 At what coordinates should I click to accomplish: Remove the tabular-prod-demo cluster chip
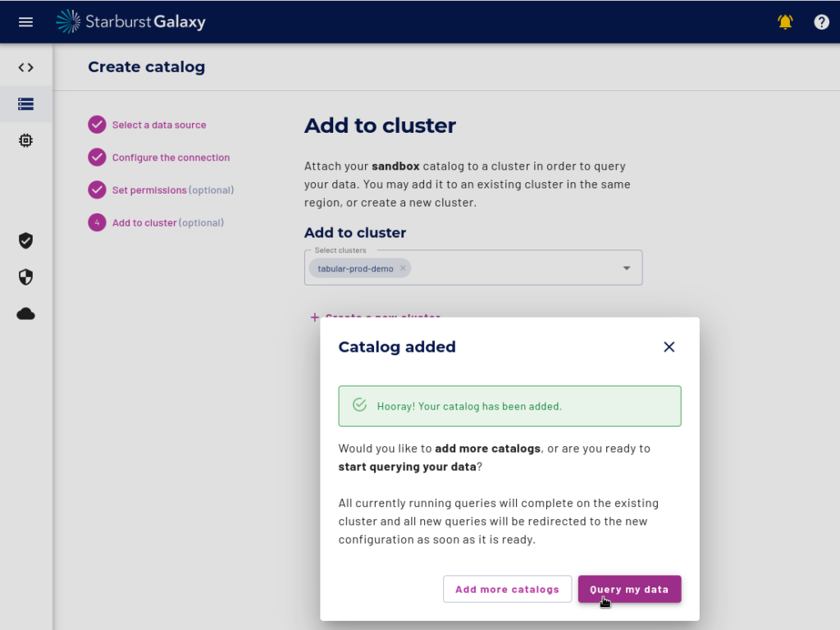(x=403, y=268)
